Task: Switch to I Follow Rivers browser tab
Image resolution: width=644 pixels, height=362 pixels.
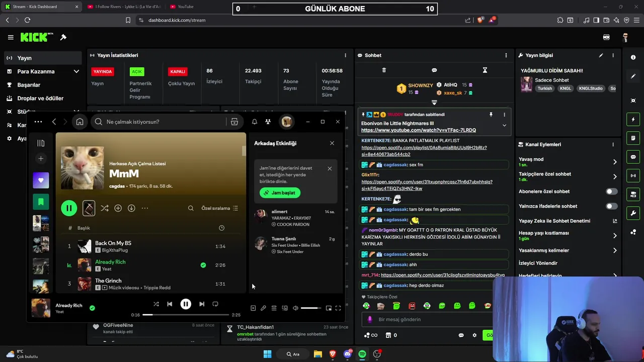Action: (x=123, y=7)
